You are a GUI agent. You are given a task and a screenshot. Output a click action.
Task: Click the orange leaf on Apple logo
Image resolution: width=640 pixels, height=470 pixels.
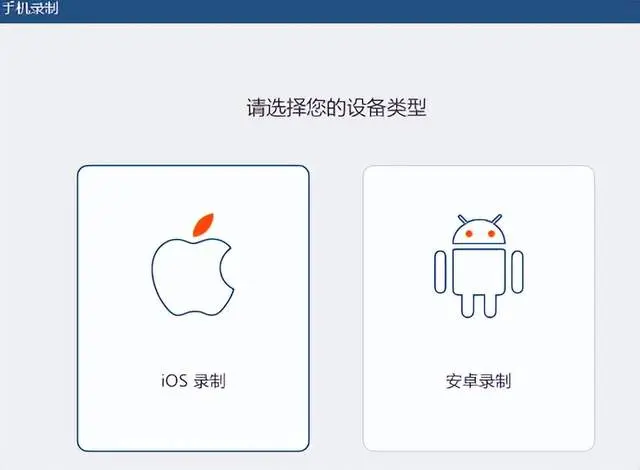pyautogui.click(x=203, y=224)
